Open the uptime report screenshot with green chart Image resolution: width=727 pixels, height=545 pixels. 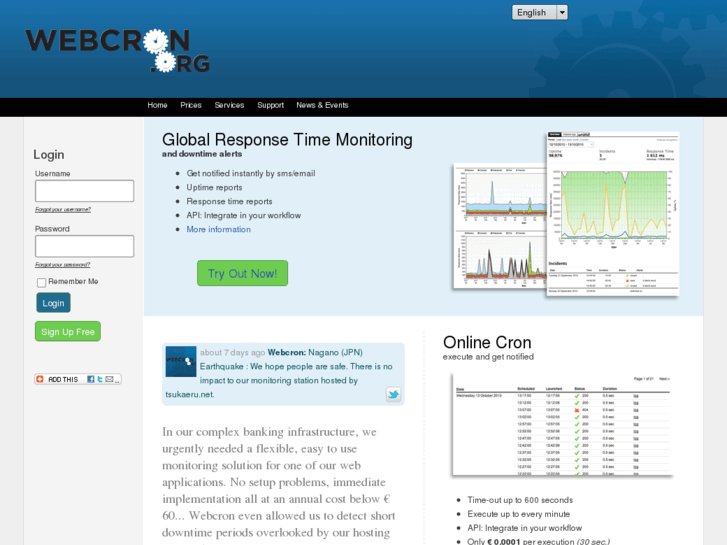[613, 214]
